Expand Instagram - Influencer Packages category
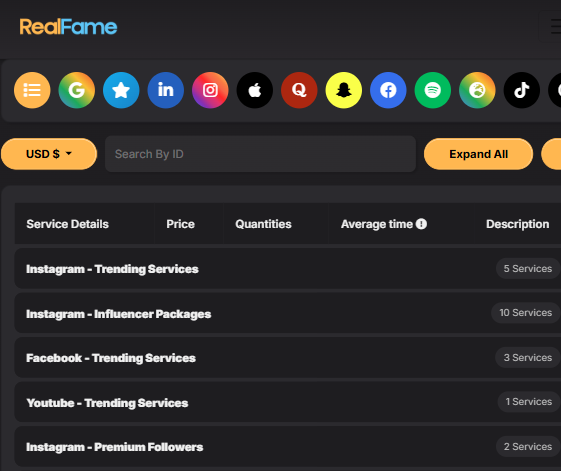Image resolution: width=561 pixels, height=471 pixels. [x=287, y=313]
